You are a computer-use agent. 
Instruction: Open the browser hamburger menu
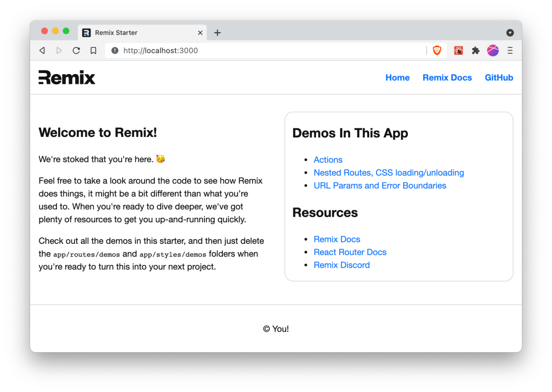coord(510,50)
